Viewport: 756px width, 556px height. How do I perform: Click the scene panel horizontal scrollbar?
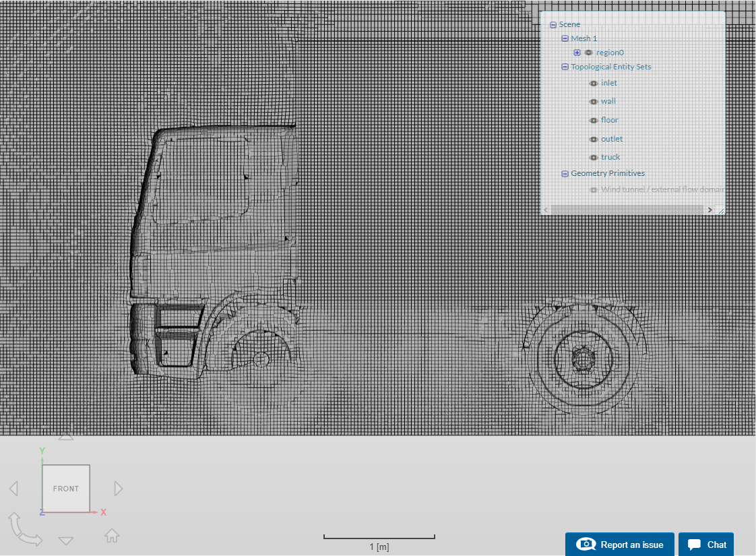[x=627, y=210]
